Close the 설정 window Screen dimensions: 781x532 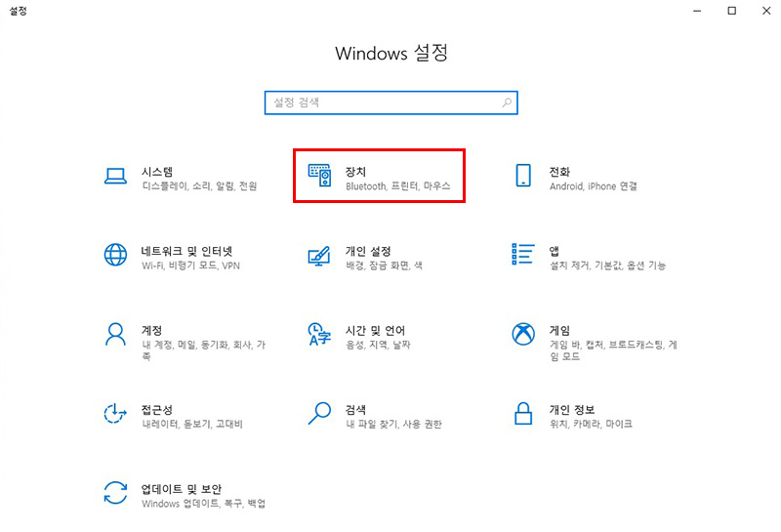766,11
